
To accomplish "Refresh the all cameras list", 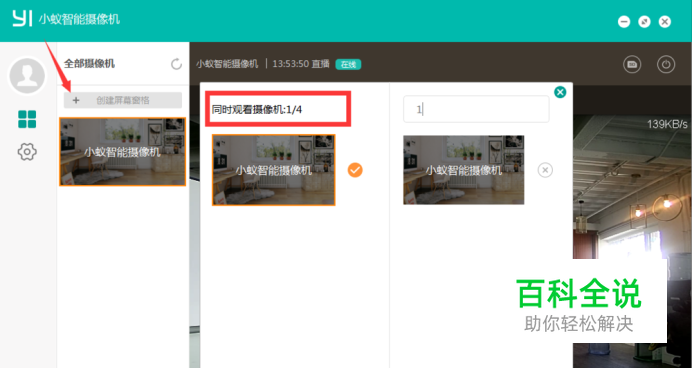I will click(x=176, y=64).
